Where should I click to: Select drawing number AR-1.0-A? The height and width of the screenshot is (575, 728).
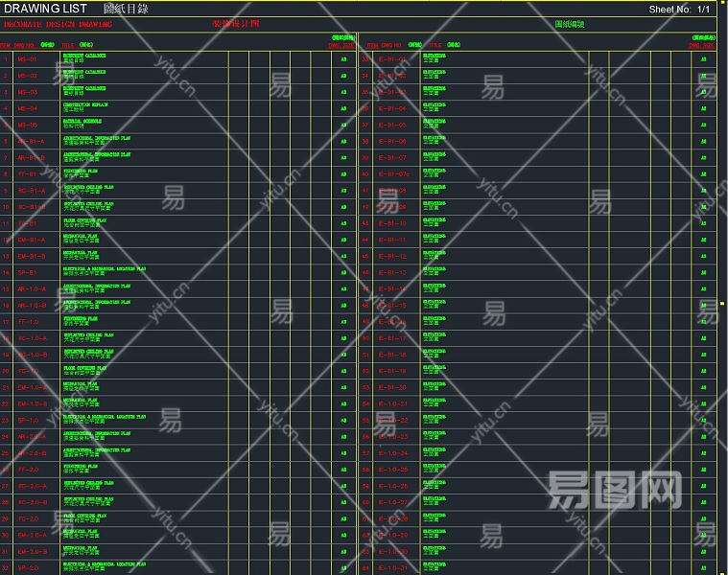point(32,288)
